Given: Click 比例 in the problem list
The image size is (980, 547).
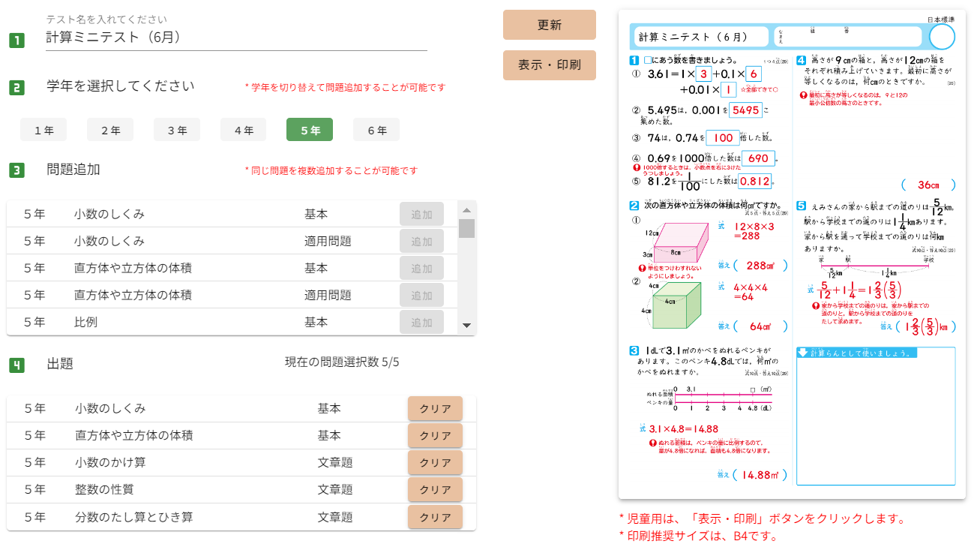Looking at the screenshot, I should (x=86, y=322).
